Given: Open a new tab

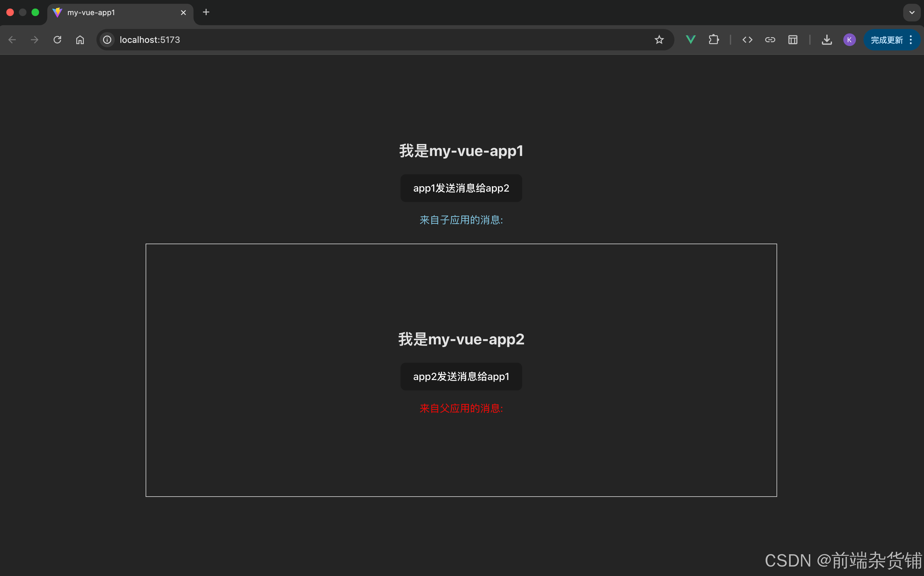Looking at the screenshot, I should point(206,12).
